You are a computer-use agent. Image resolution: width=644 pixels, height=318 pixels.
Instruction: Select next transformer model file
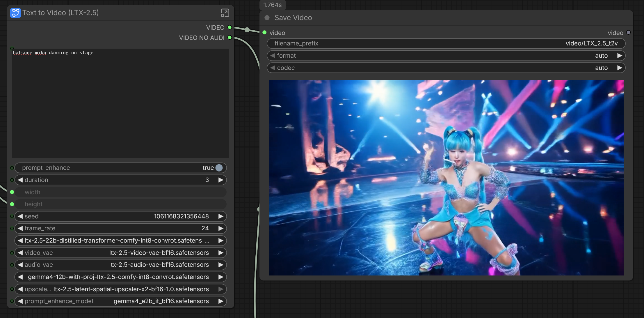(x=221, y=241)
